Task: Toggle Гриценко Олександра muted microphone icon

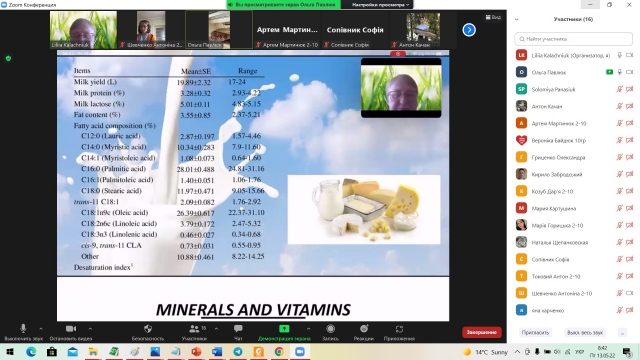Action: pos(620,157)
